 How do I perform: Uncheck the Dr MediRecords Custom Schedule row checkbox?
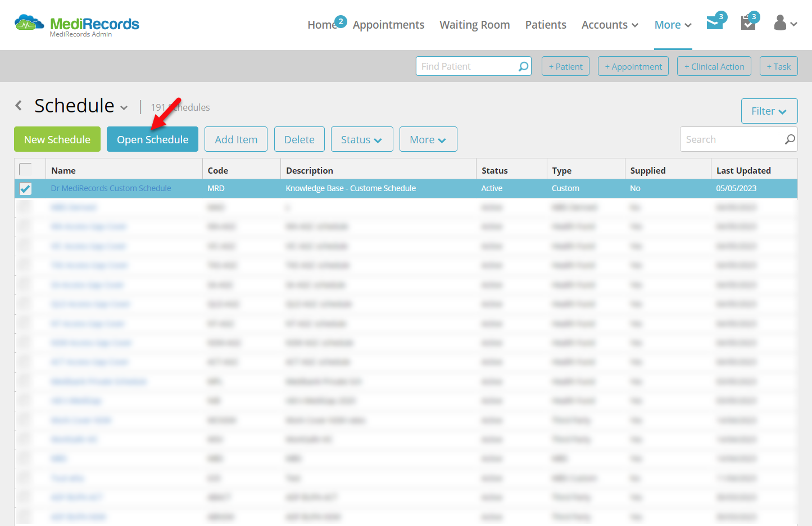pyautogui.click(x=25, y=188)
